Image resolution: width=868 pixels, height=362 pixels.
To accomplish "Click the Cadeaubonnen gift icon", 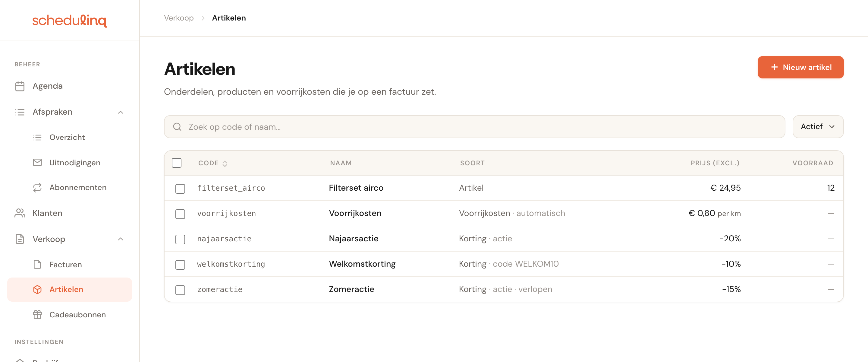I will (37, 315).
